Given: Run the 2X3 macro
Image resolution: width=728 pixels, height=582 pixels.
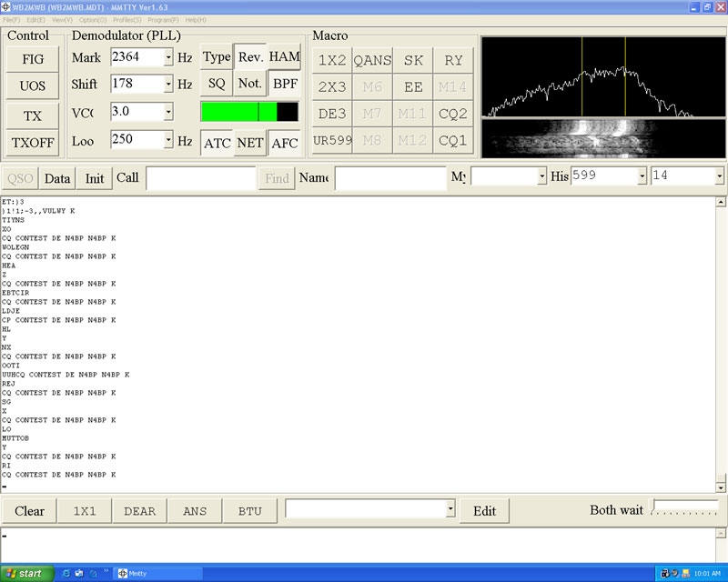Looking at the screenshot, I should pyautogui.click(x=332, y=86).
